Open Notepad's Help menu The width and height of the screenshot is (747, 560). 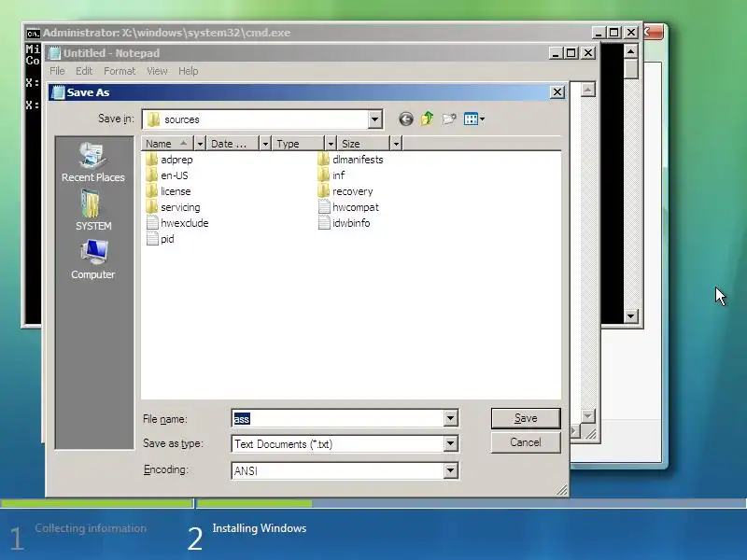[x=189, y=71]
